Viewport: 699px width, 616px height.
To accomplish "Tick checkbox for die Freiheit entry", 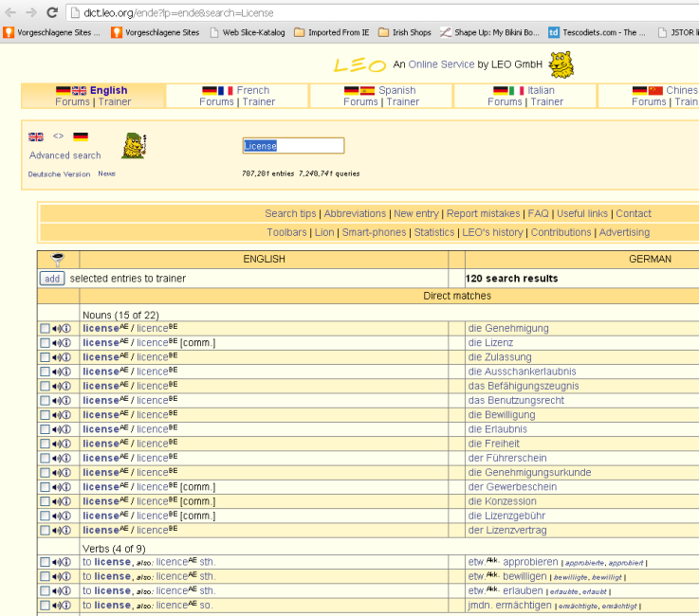I will point(45,444).
